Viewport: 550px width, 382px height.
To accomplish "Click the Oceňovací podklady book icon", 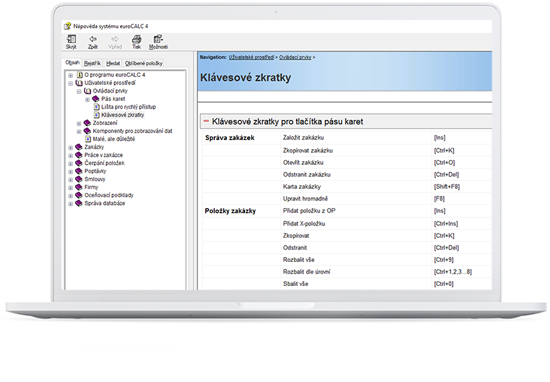I will coord(79,195).
